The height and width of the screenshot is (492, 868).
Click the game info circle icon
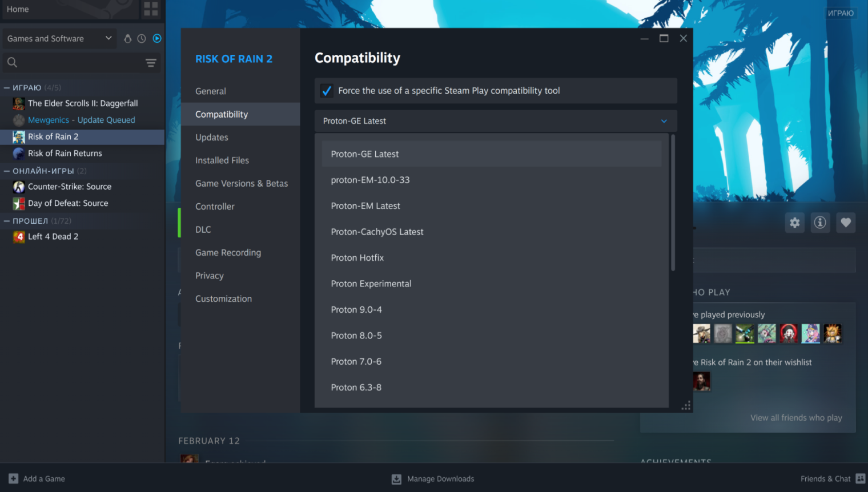click(820, 223)
